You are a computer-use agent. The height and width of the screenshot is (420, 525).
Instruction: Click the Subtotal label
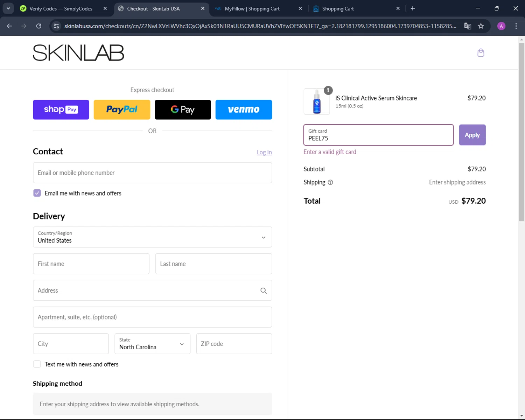pyautogui.click(x=314, y=169)
